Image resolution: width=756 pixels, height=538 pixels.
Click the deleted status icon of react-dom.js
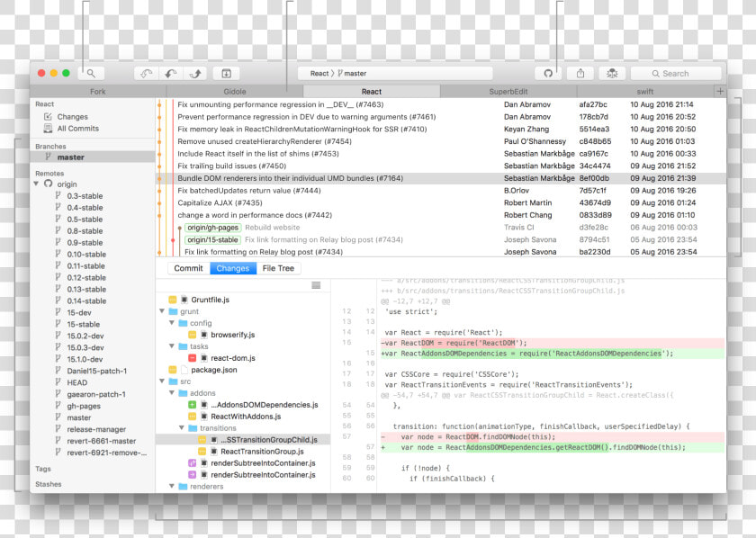(x=192, y=358)
